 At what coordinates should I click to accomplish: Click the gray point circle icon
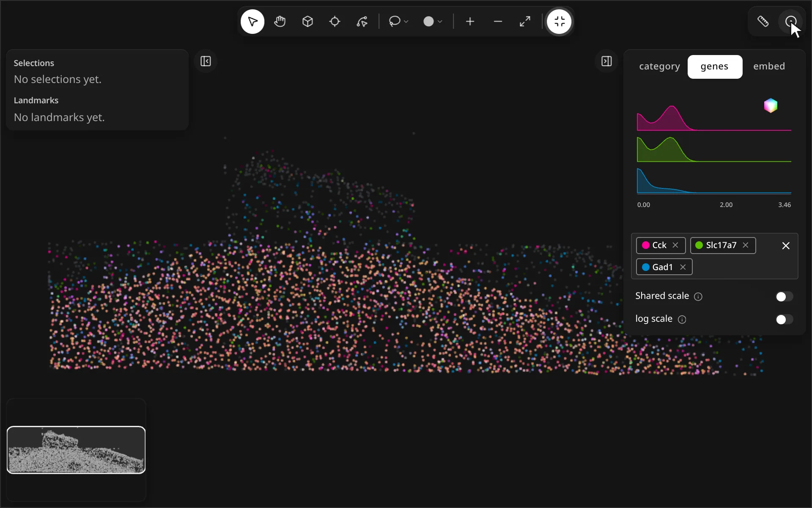tap(428, 22)
